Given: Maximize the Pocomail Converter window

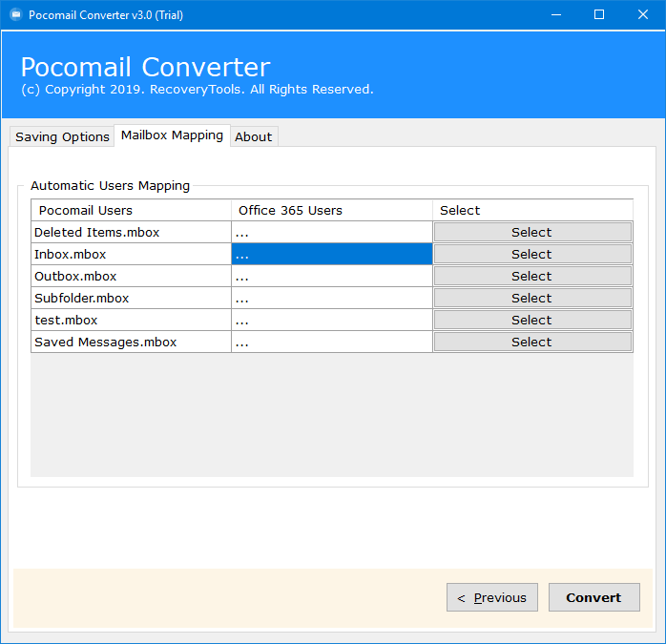Looking at the screenshot, I should click(599, 15).
